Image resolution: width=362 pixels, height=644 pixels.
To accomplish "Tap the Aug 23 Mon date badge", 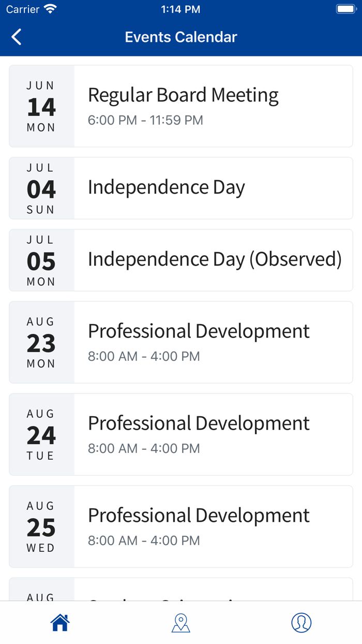I will [41, 342].
